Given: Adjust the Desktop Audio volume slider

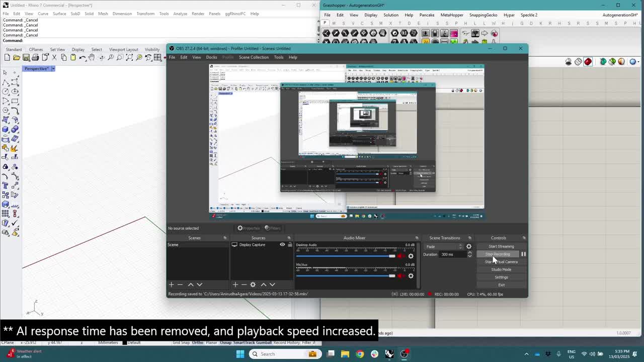Looking at the screenshot, I should (x=346, y=256).
